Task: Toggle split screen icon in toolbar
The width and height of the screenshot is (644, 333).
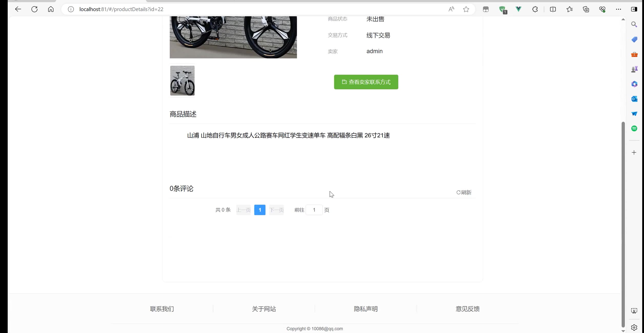Action: [x=553, y=9]
